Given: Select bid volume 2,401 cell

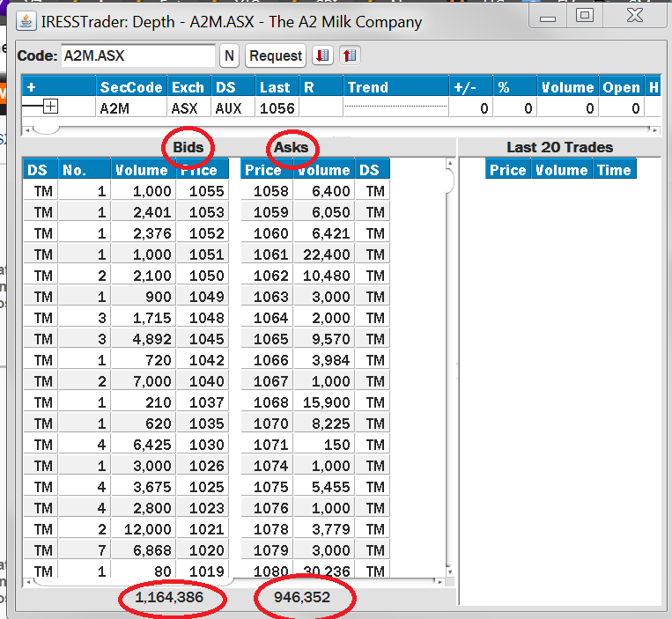Looking at the screenshot, I should pyautogui.click(x=144, y=212).
